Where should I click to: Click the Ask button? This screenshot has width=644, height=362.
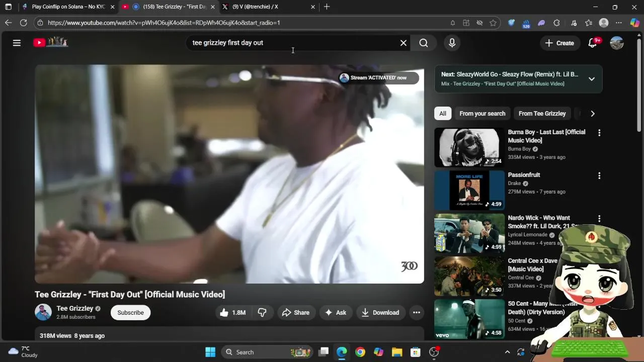[336, 312]
